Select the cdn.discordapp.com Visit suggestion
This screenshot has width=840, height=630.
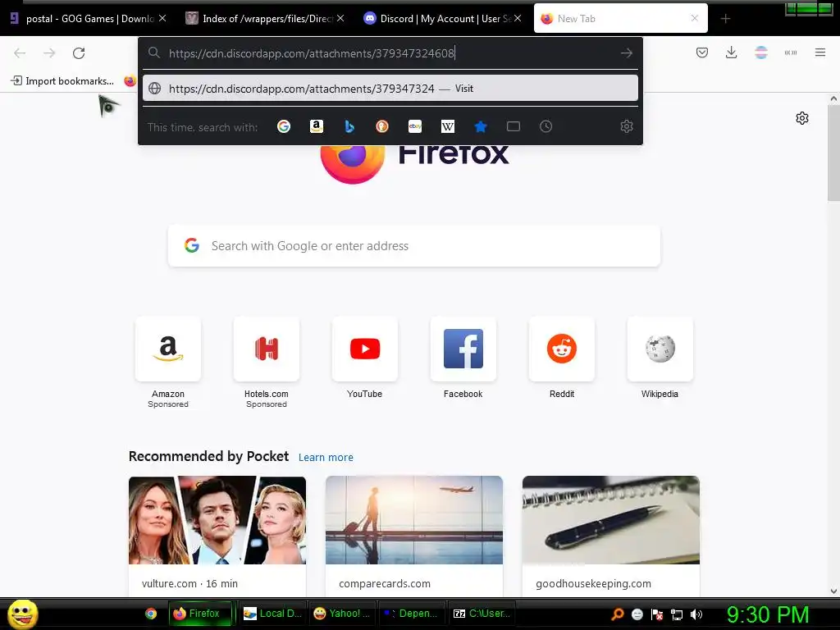coord(390,89)
